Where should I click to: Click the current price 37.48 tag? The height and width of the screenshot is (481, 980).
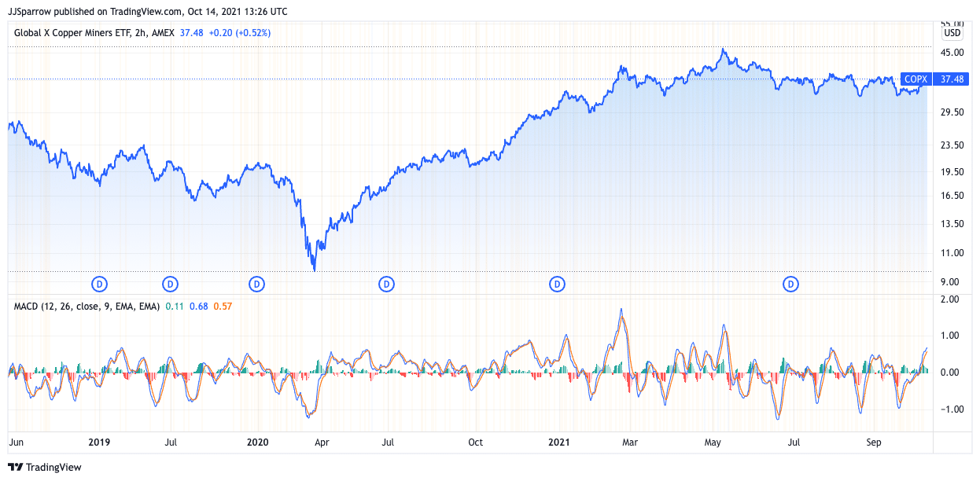point(952,79)
